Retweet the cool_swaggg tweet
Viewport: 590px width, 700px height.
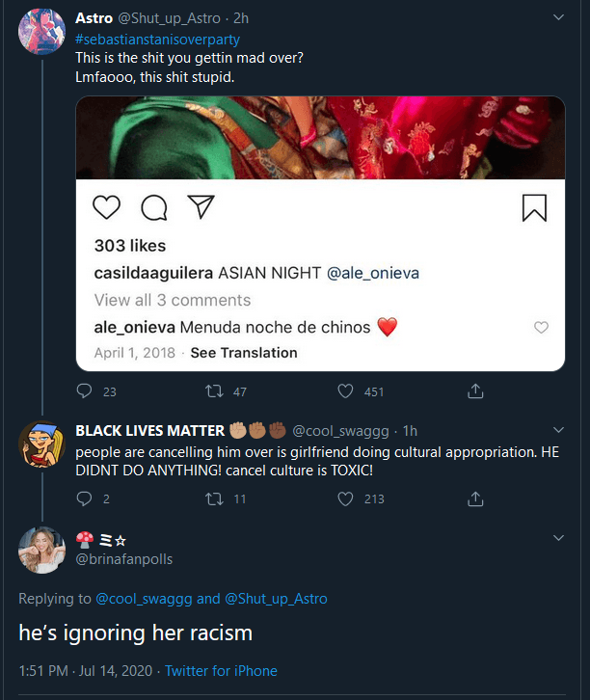(215, 498)
